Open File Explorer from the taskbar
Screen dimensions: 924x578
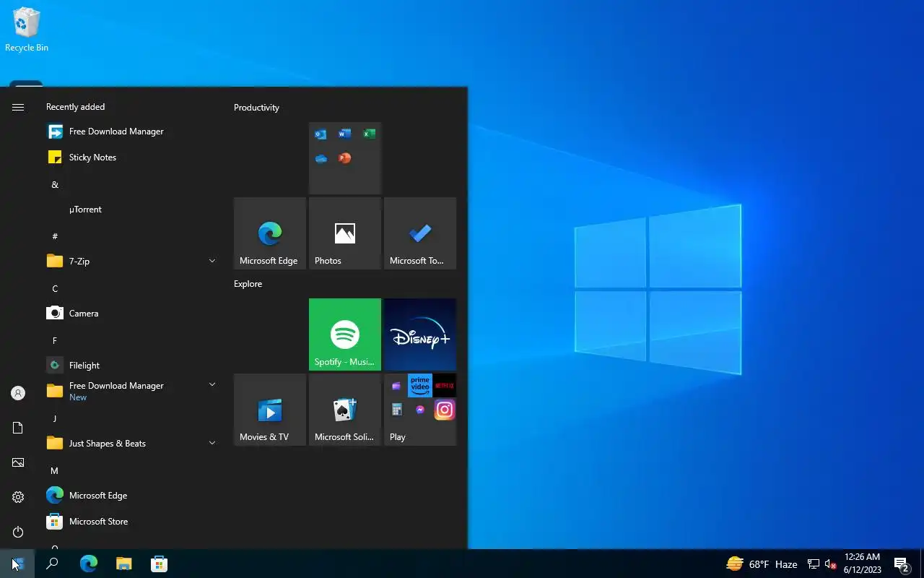point(124,564)
